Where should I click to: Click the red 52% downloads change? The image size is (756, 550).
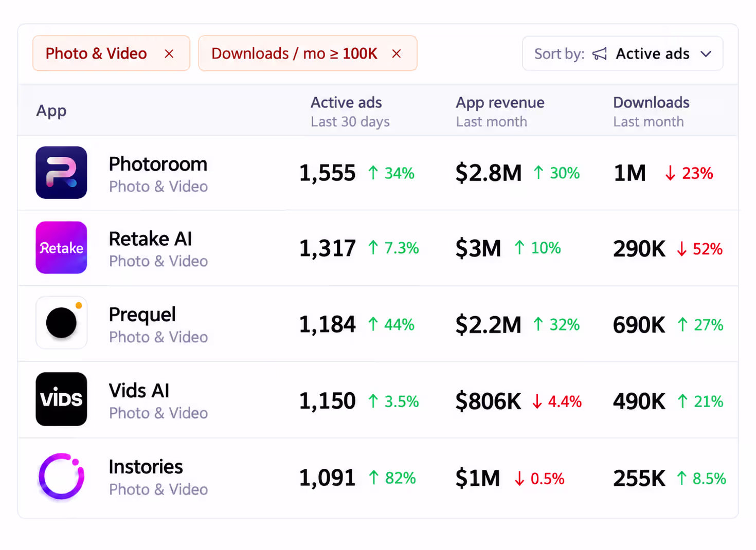tap(700, 249)
